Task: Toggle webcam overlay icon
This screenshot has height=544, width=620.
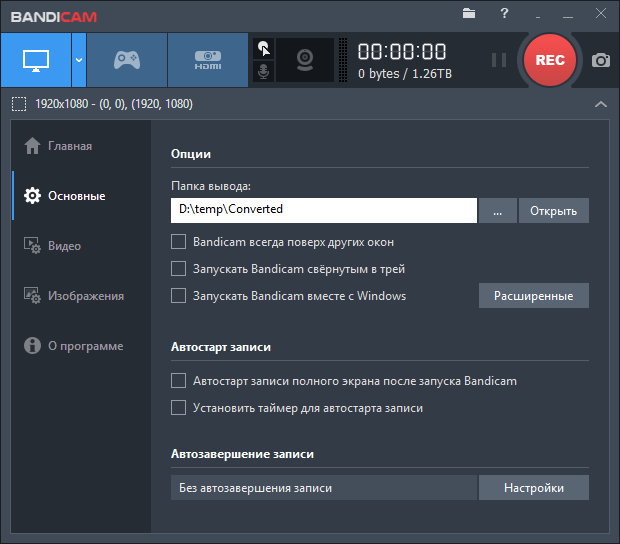Action: pos(305,60)
